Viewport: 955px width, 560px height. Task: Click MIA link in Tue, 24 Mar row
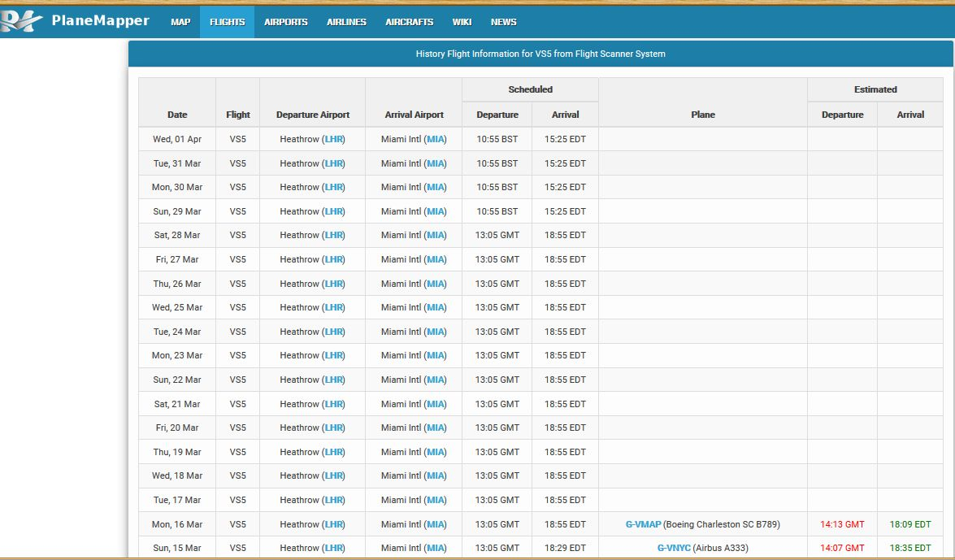(x=436, y=332)
